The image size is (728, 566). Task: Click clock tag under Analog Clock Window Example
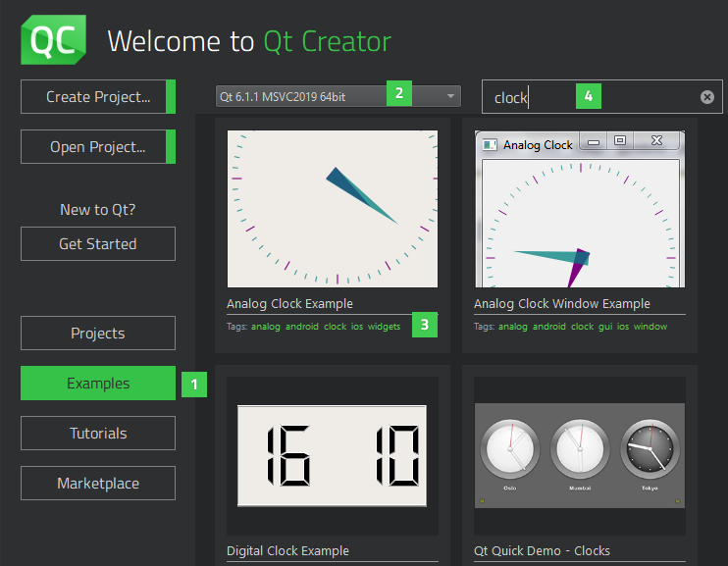583,327
